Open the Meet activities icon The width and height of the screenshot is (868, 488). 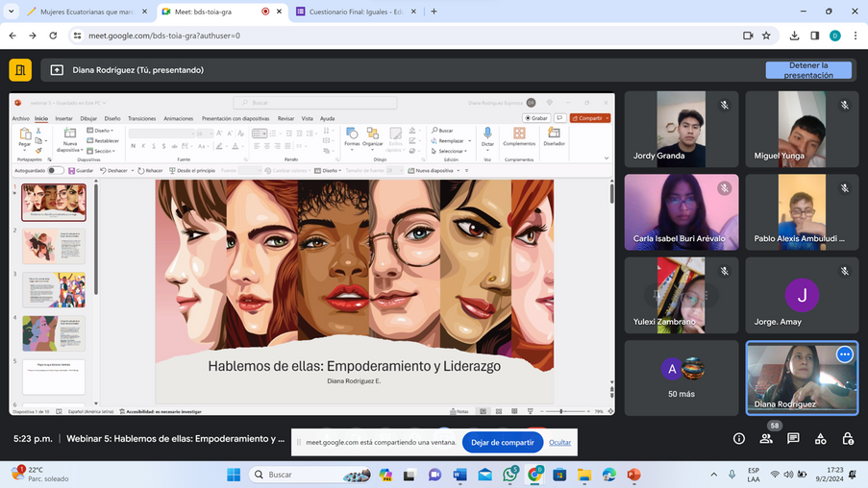pyautogui.click(x=820, y=439)
